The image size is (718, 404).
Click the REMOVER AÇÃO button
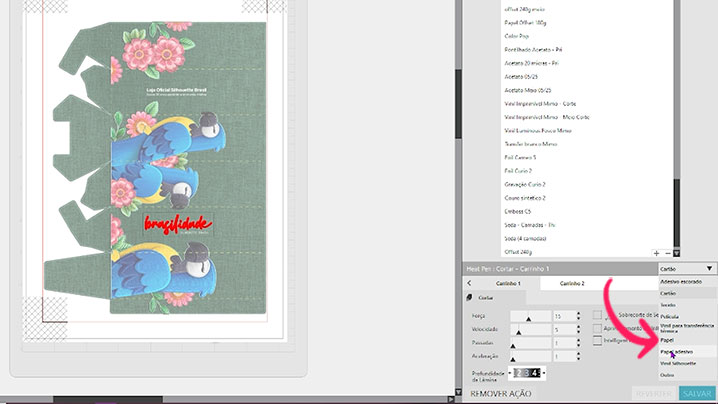(x=501, y=393)
